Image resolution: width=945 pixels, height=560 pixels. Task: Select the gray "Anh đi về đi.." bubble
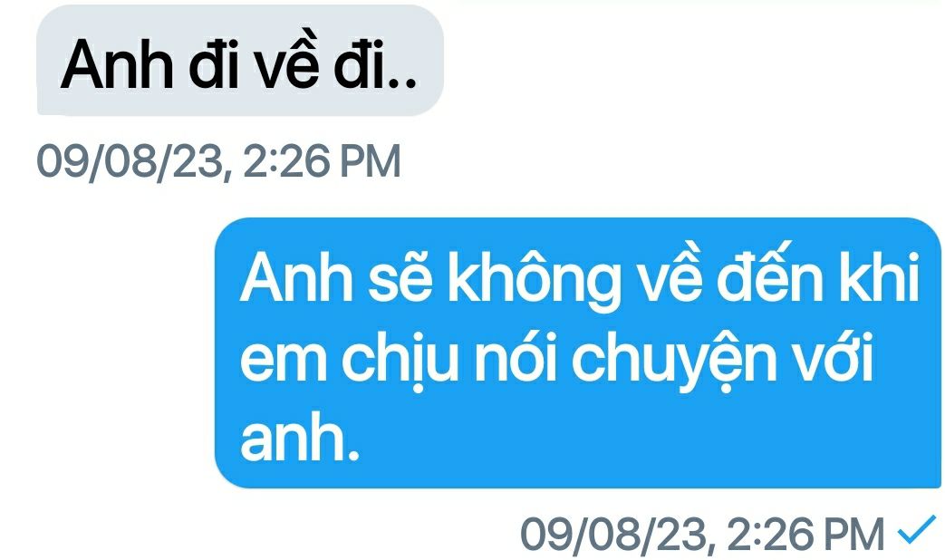tap(240, 61)
